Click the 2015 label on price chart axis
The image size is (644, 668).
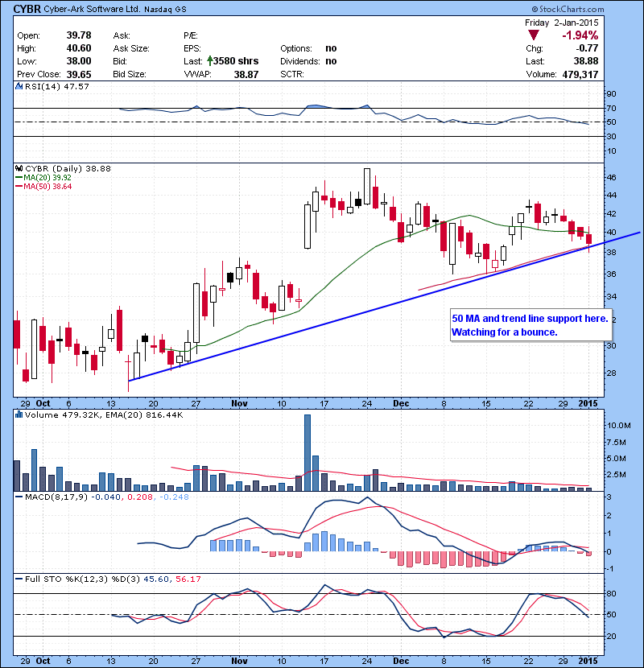tap(588, 403)
